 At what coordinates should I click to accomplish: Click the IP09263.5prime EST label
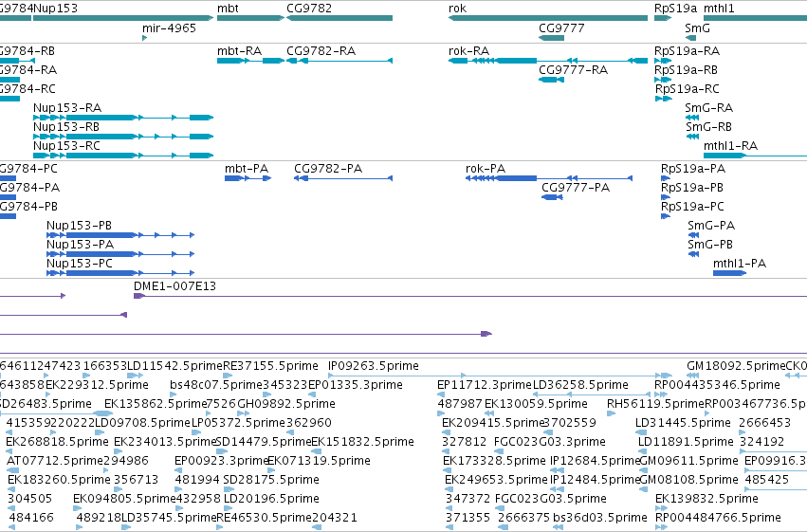tap(374, 366)
